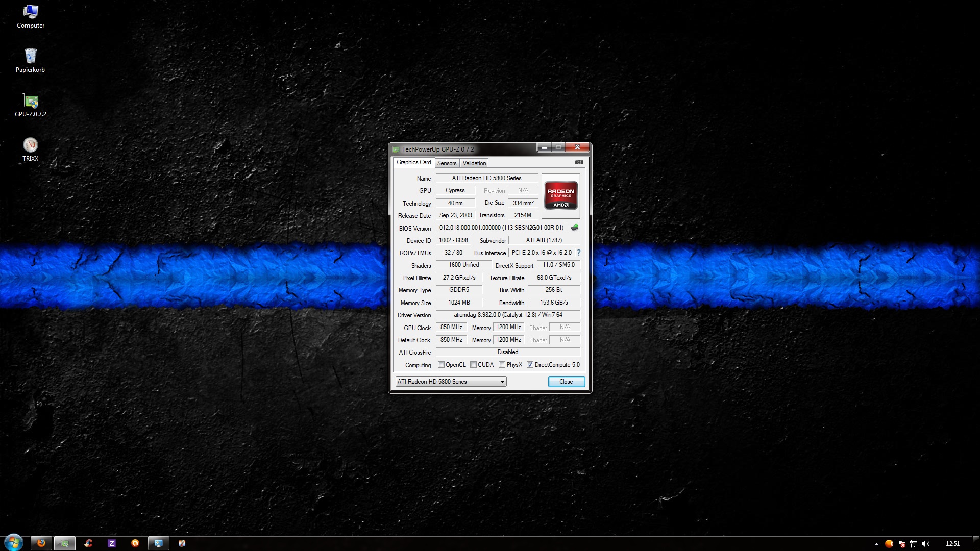Open the Computer desktop icon
The image size is (980, 551).
pos(30,16)
